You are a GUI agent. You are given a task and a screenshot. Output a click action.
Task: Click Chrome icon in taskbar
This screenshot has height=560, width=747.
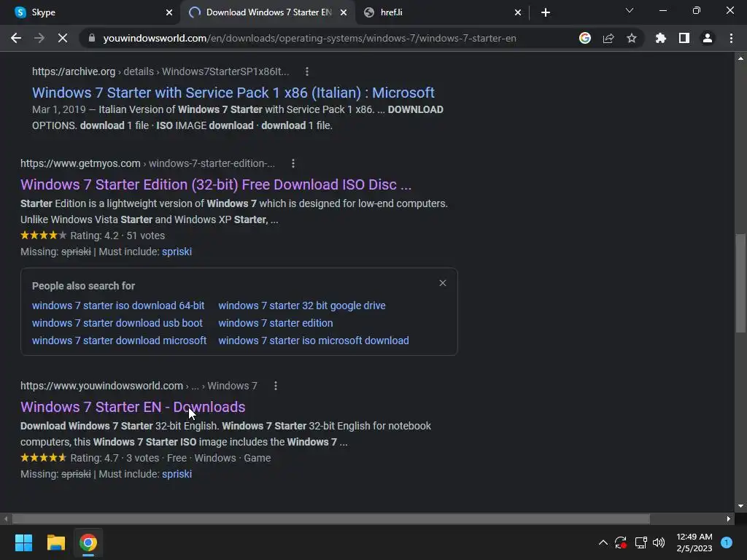(x=88, y=542)
